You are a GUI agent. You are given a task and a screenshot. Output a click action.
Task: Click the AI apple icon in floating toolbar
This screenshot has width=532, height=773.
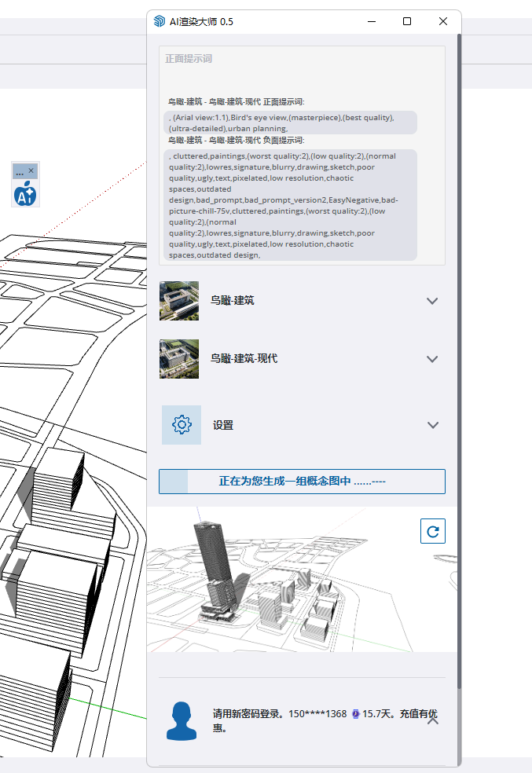pos(25,192)
